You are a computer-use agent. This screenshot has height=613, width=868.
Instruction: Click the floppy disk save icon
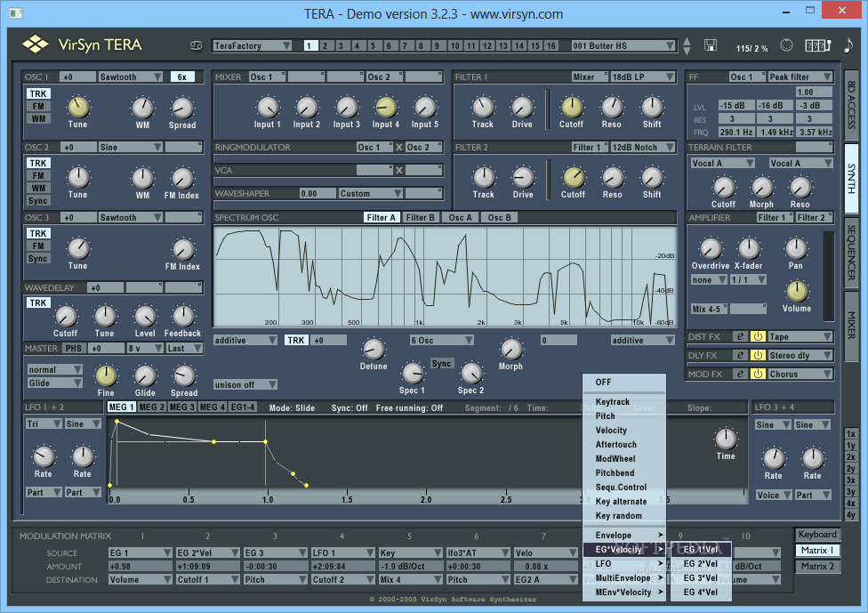711,45
